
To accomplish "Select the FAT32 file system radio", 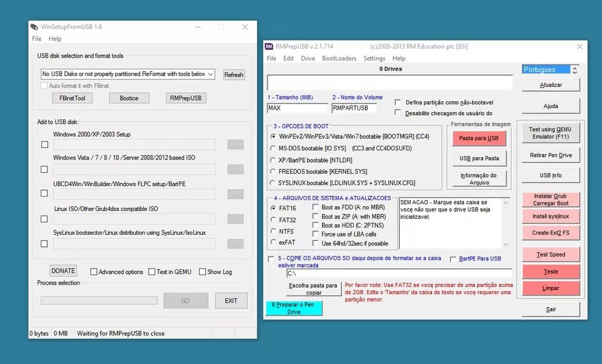I will [273, 220].
